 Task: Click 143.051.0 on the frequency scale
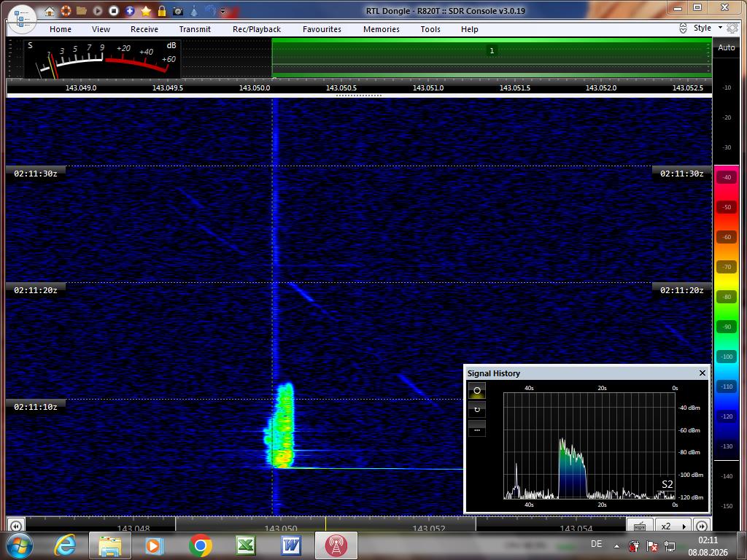click(x=427, y=88)
